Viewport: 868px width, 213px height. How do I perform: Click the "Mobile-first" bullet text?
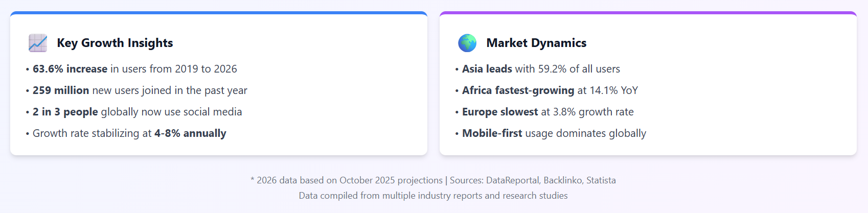(x=492, y=133)
